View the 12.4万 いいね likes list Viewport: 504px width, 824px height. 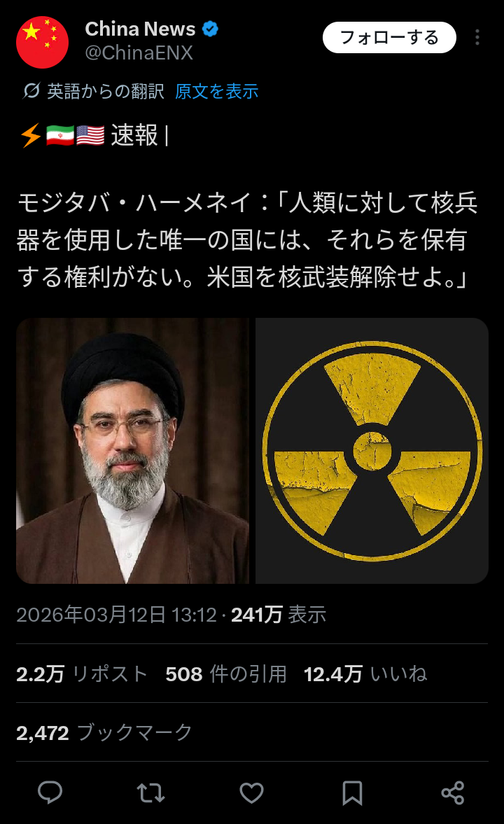tap(365, 673)
